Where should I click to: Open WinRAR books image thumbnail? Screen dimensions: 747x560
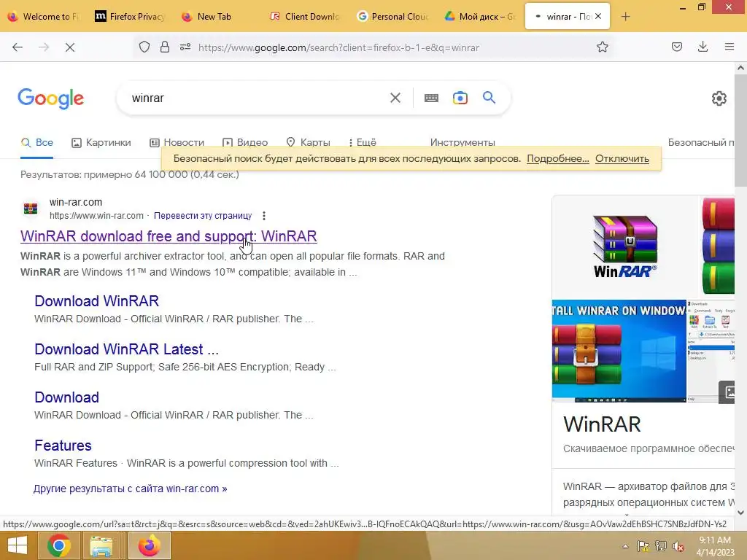pyautogui.click(x=718, y=246)
